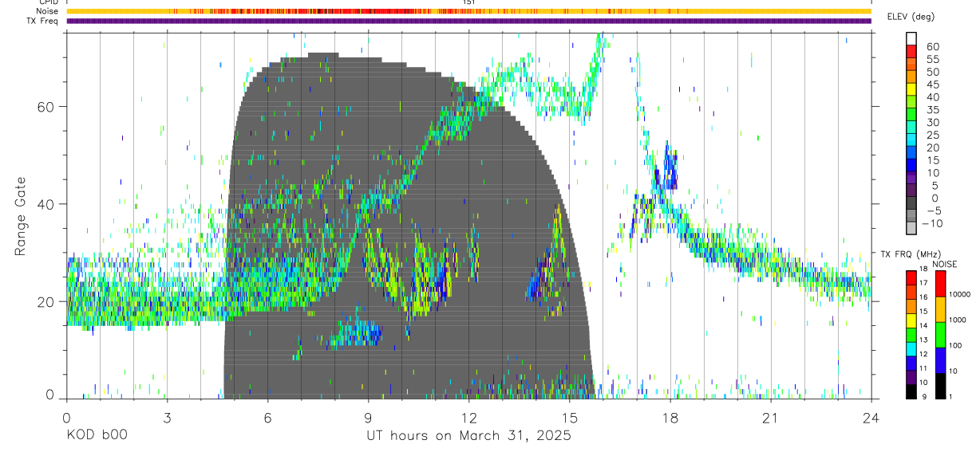Click the 18 tick on UT hours axis
Viewport: 980px width, 452px height.
(670, 417)
